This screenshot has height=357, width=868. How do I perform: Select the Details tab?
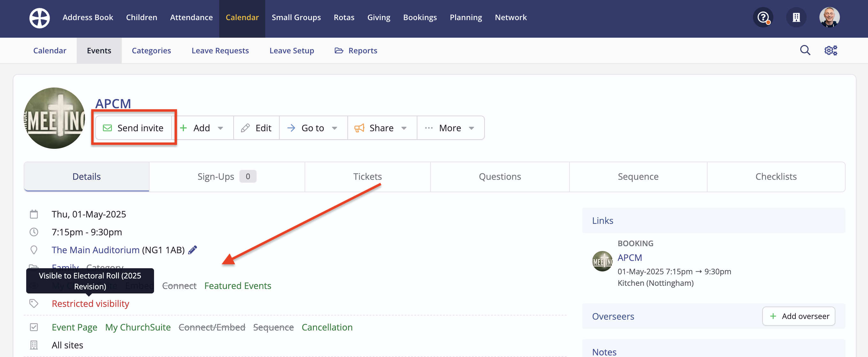pyautogui.click(x=87, y=177)
